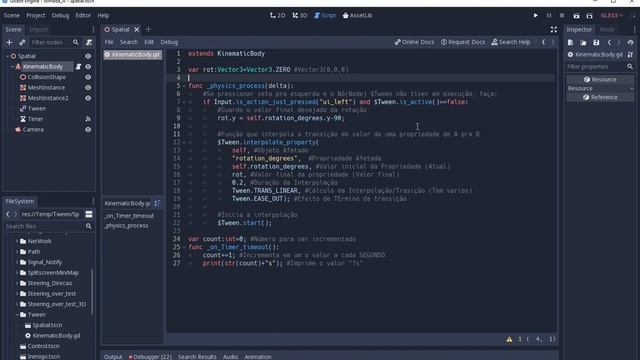
Task: Fold the _physics_process function at line 5
Action: click(x=184, y=86)
